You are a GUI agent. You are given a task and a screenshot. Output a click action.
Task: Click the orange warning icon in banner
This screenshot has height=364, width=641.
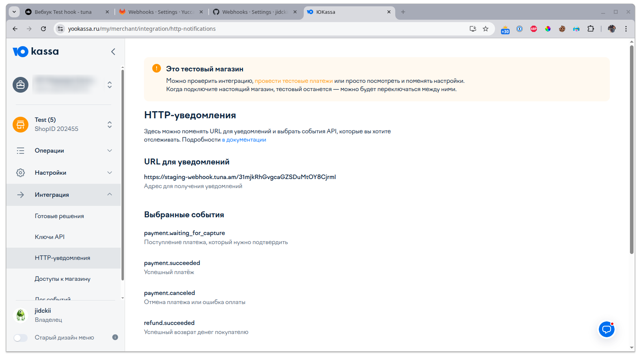[157, 68]
